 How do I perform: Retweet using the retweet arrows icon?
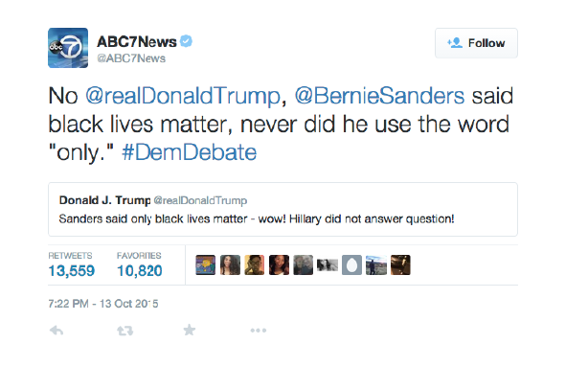pos(124,331)
